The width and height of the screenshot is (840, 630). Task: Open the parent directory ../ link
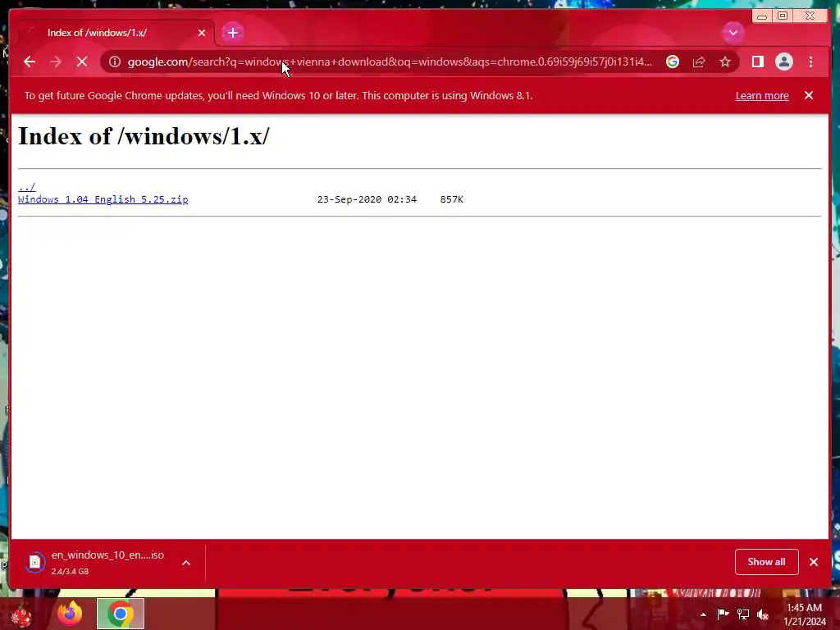[x=26, y=187]
